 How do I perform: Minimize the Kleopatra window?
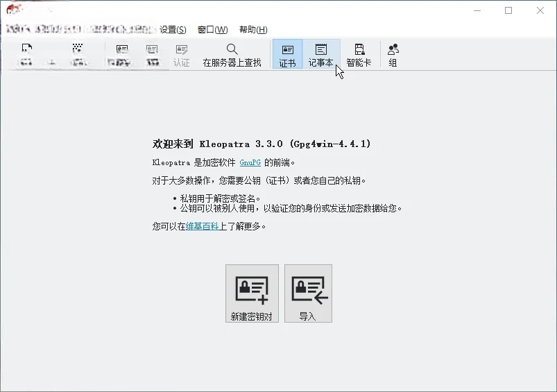[477, 10]
